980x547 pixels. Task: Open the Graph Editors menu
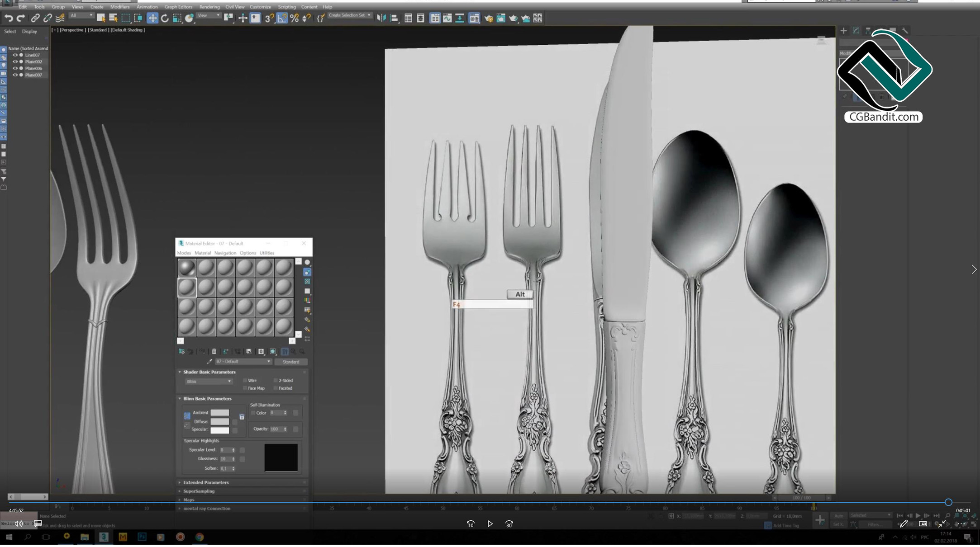178,7
